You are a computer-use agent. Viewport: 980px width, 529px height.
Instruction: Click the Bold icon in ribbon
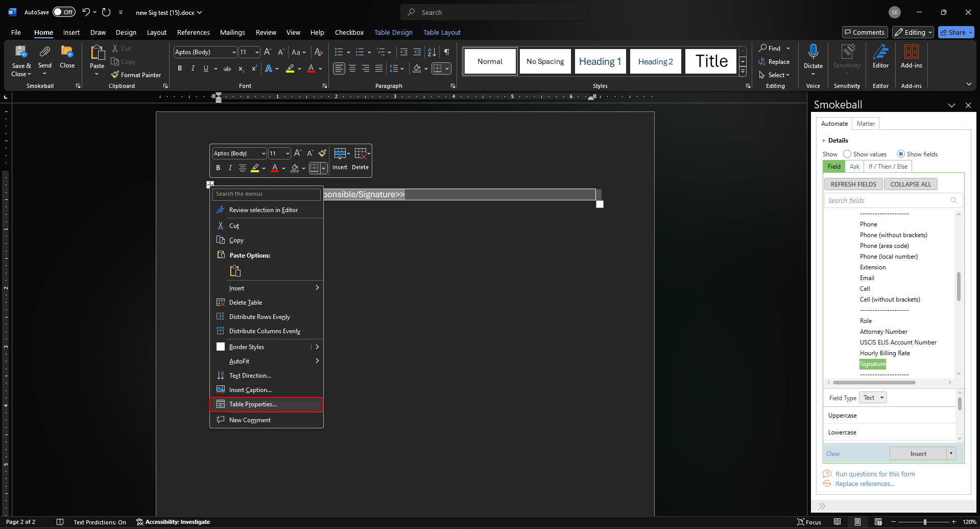pyautogui.click(x=180, y=68)
